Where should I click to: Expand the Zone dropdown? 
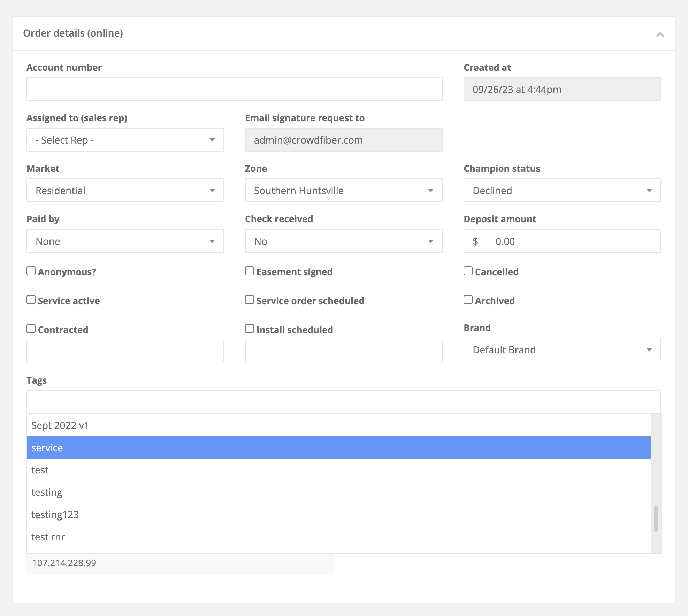coord(343,190)
